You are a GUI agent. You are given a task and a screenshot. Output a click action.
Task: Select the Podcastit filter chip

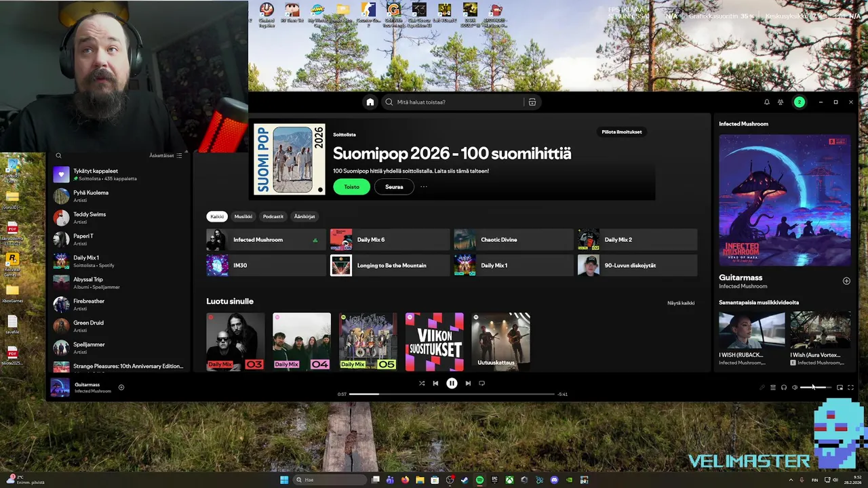tap(273, 217)
